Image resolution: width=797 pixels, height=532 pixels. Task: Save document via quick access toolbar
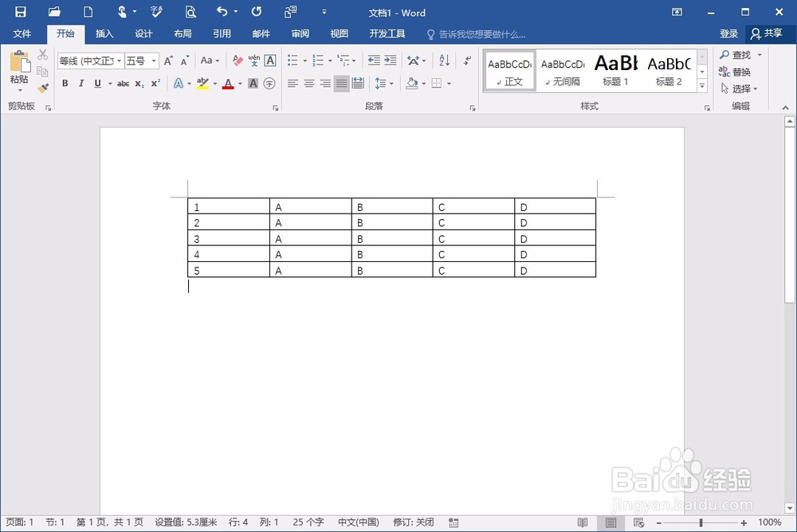click(x=21, y=12)
